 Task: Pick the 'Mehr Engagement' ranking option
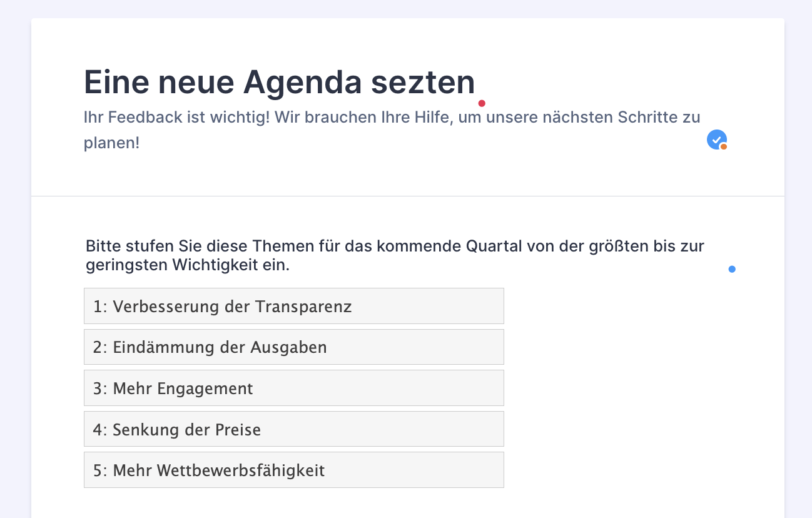293,388
